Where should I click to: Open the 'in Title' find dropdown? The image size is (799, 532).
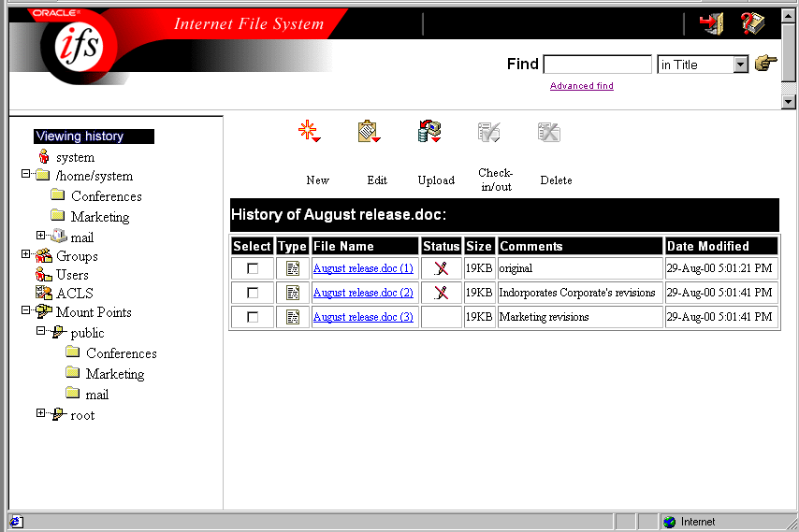741,65
